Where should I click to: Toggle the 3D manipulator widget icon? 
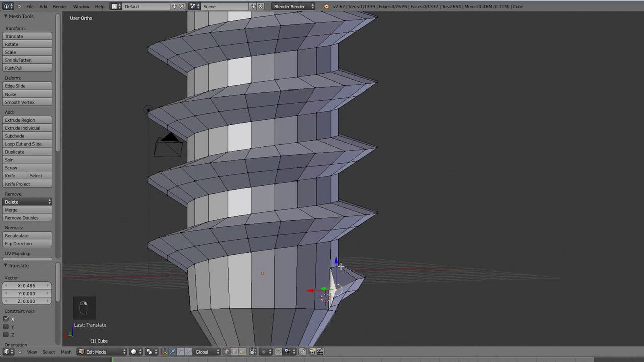pos(165,352)
